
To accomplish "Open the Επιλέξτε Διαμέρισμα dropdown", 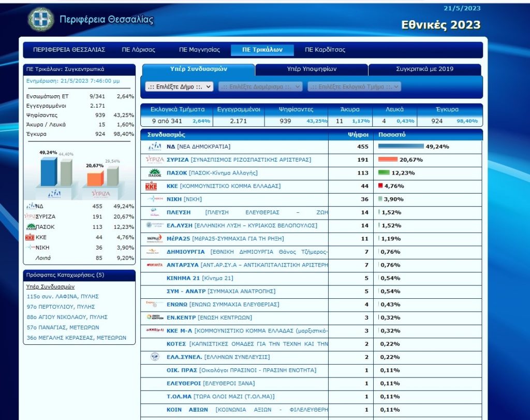I will (260, 86).
